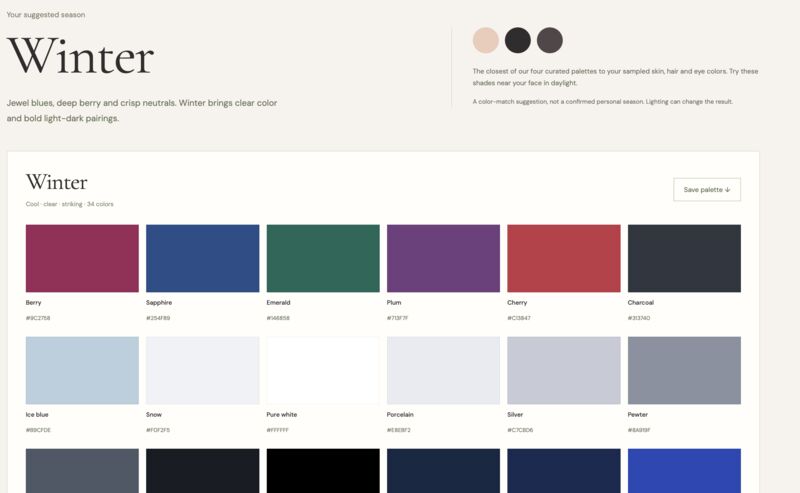Click the 'Pewter' color name label
The image size is (800, 493).
pos(637,415)
